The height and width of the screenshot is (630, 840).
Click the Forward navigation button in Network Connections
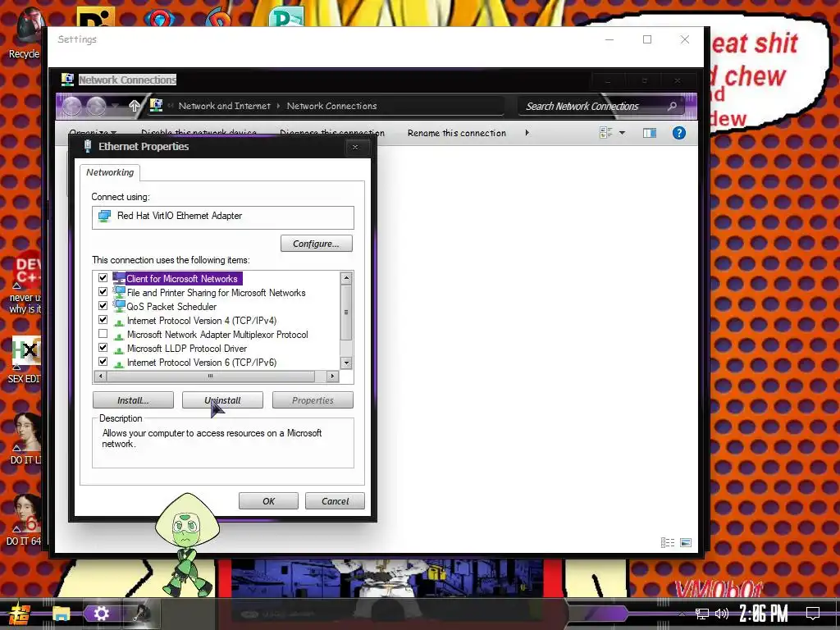[97, 106]
